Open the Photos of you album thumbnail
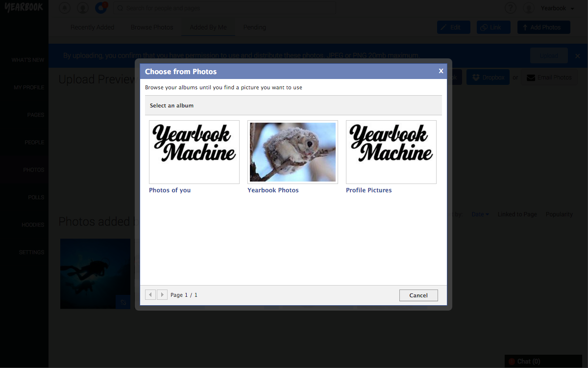 (194, 152)
